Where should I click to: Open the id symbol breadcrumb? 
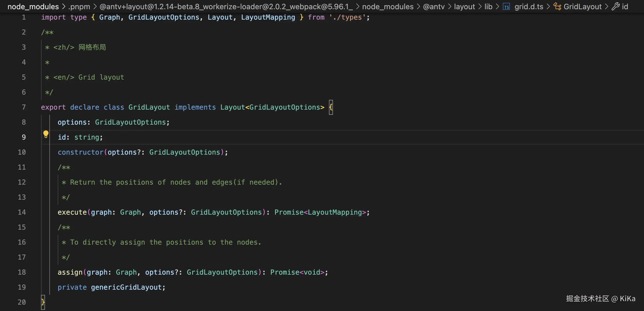tap(625, 6)
